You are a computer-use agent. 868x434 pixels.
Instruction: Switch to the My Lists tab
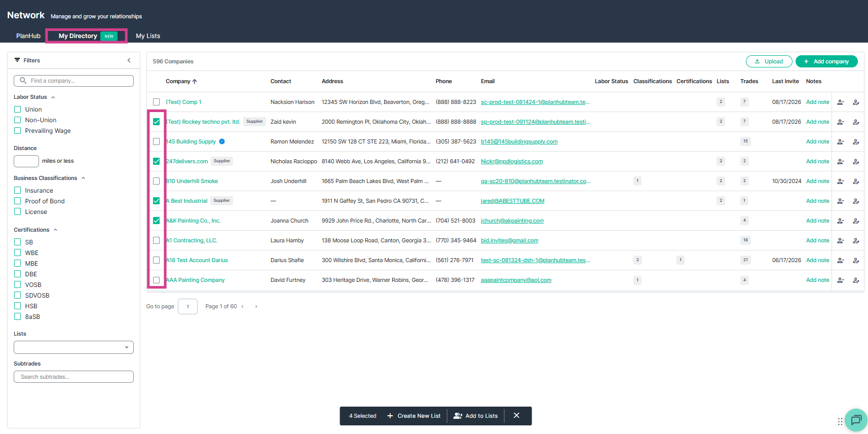click(148, 36)
